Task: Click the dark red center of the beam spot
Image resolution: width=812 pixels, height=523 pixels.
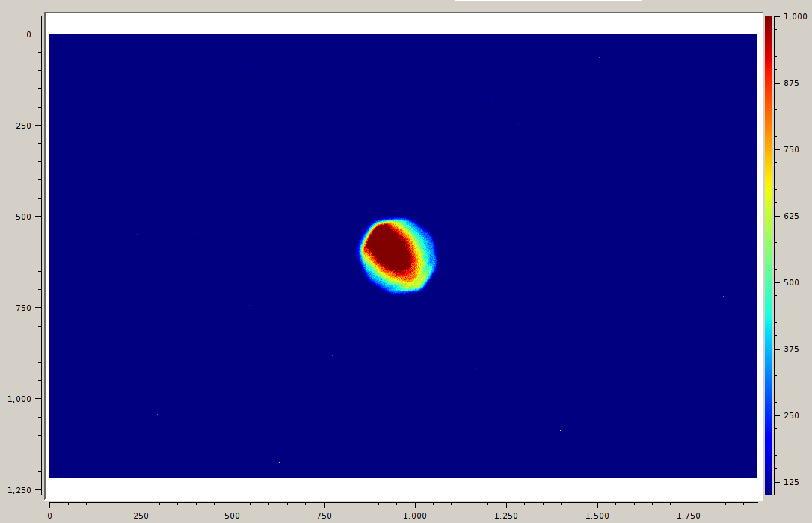Action: pyautogui.click(x=390, y=250)
